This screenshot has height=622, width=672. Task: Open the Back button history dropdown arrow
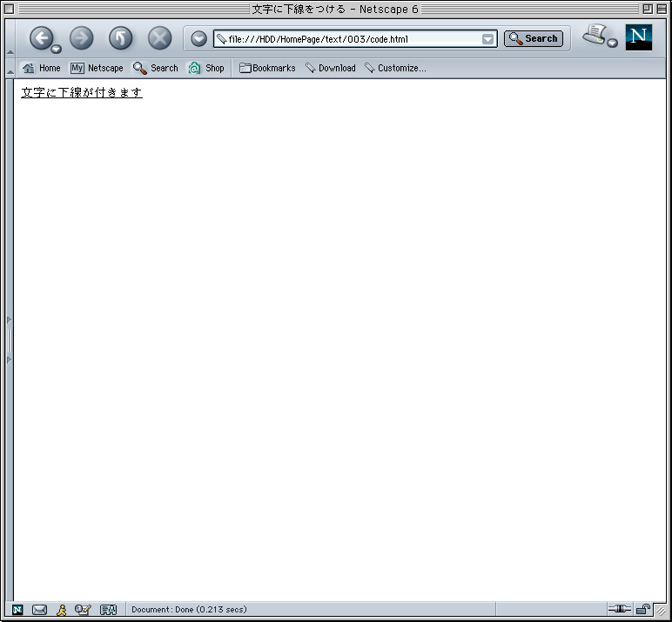click(x=56, y=49)
